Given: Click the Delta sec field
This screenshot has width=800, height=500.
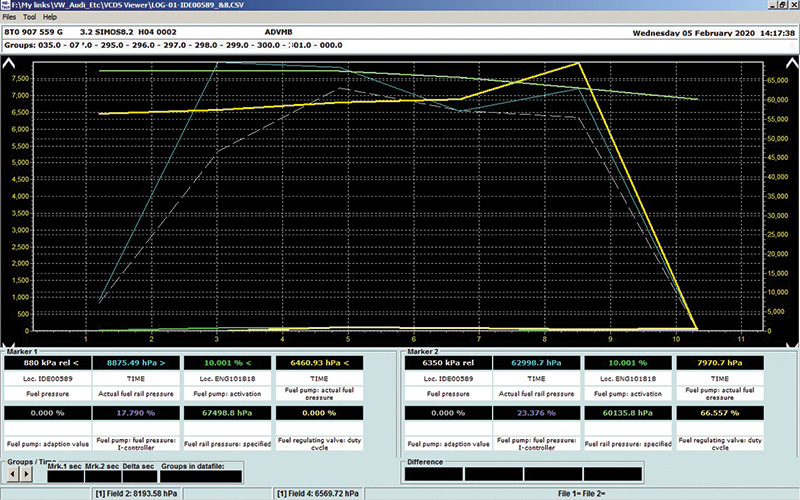Looking at the screenshot, I should pyautogui.click(x=140, y=476).
